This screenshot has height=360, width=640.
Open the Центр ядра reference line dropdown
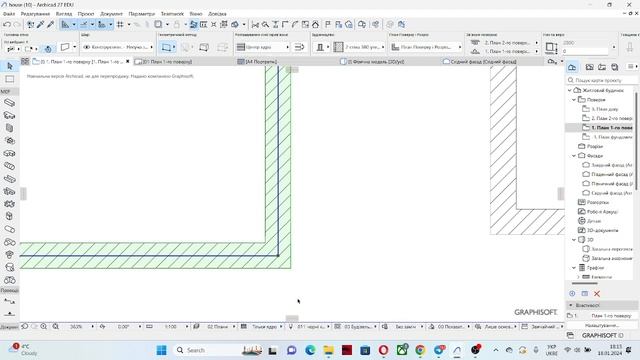pos(262,47)
